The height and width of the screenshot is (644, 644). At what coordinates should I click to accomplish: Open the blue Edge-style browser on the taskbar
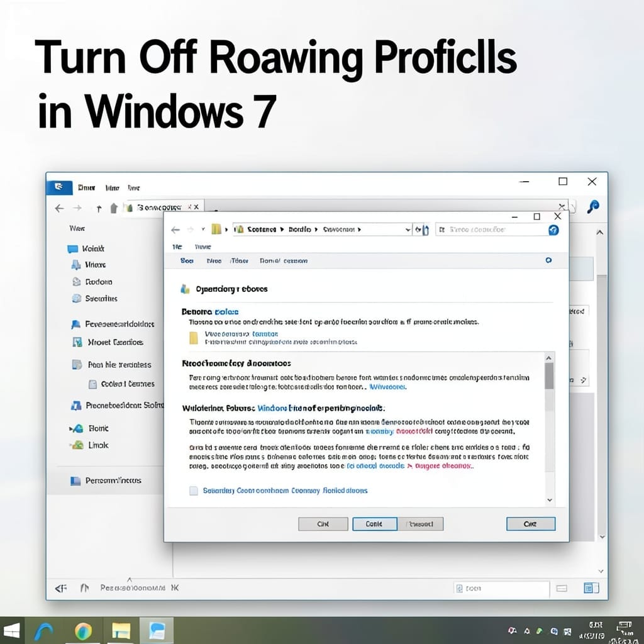pyautogui.click(x=43, y=631)
